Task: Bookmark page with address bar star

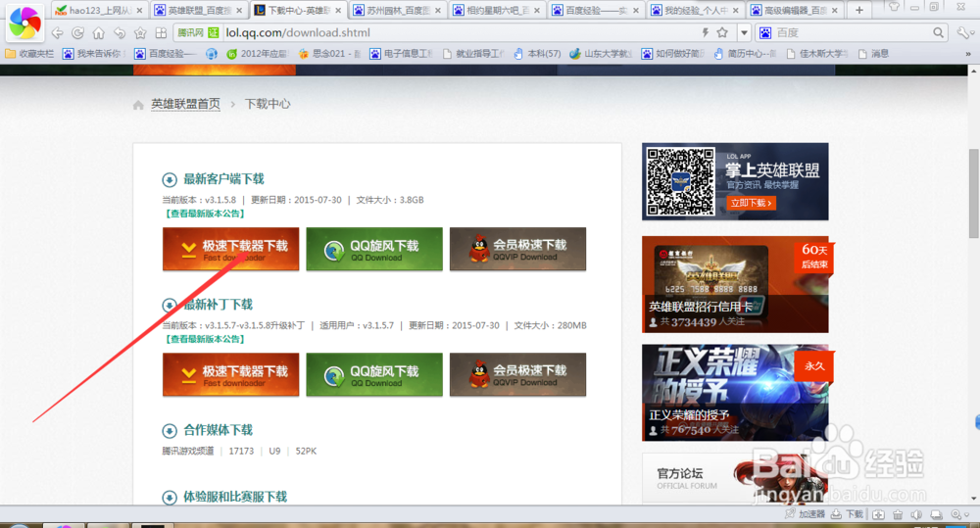Action: pos(722,32)
